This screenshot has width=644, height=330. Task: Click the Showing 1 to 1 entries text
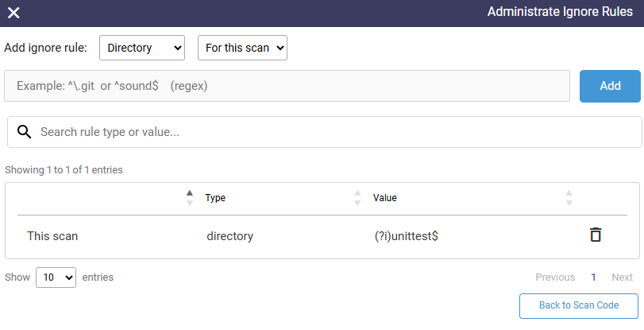[64, 170]
